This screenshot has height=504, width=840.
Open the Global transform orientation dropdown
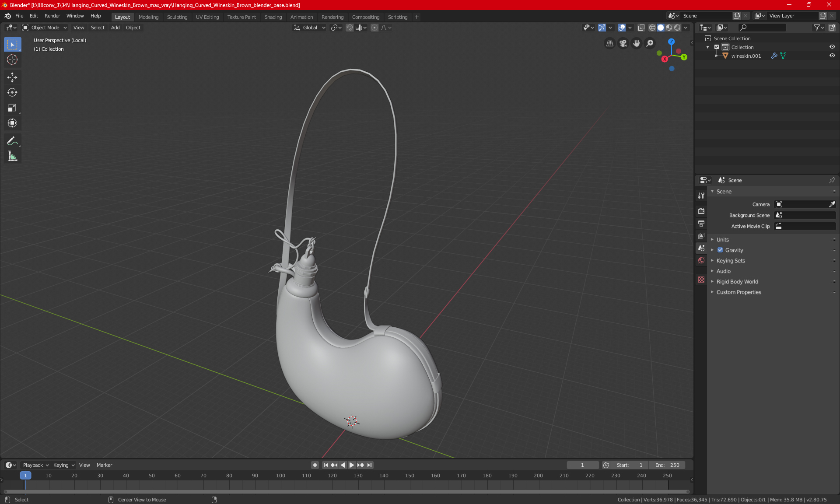[x=310, y=28]
